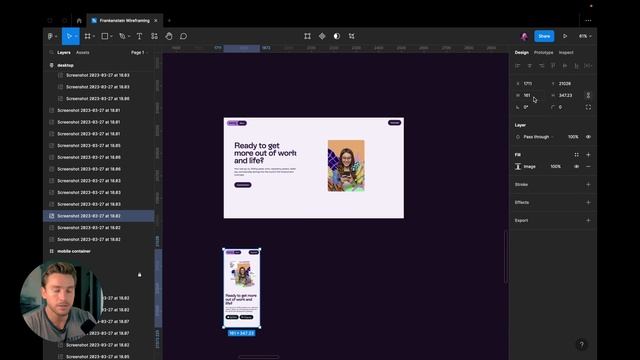Select the Hand tool
This screenshot has height=360, width=640.
169,36
